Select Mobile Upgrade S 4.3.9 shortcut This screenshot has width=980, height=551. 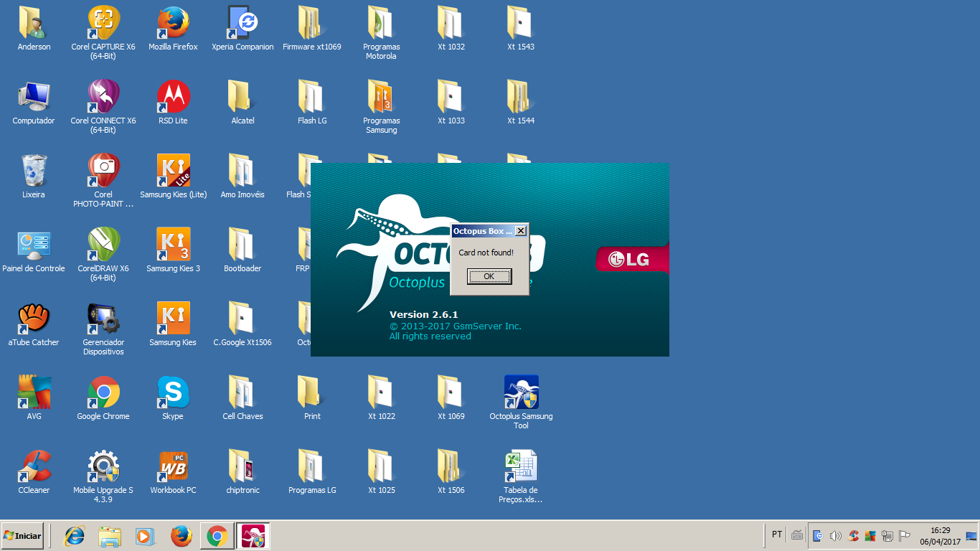coord(103,476)
